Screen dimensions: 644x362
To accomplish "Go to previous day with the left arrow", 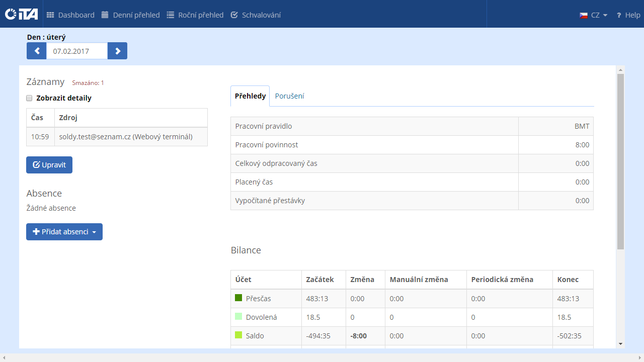I will [x=37, y=51].
